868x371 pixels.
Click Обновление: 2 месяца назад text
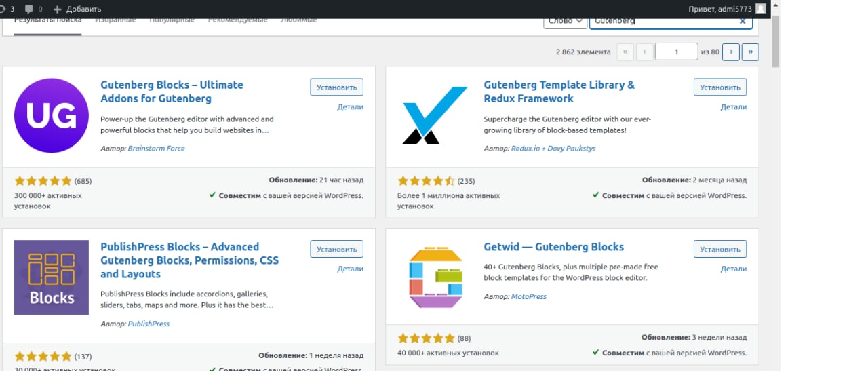694,180
